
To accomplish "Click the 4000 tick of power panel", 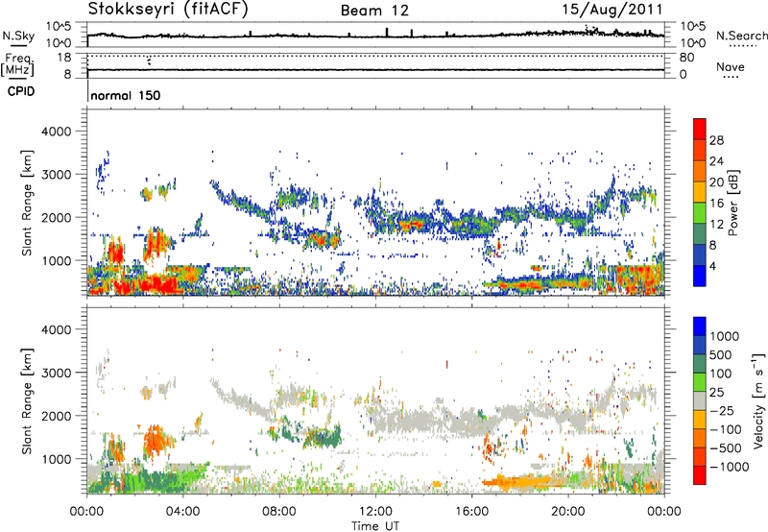I will [57, 132].
